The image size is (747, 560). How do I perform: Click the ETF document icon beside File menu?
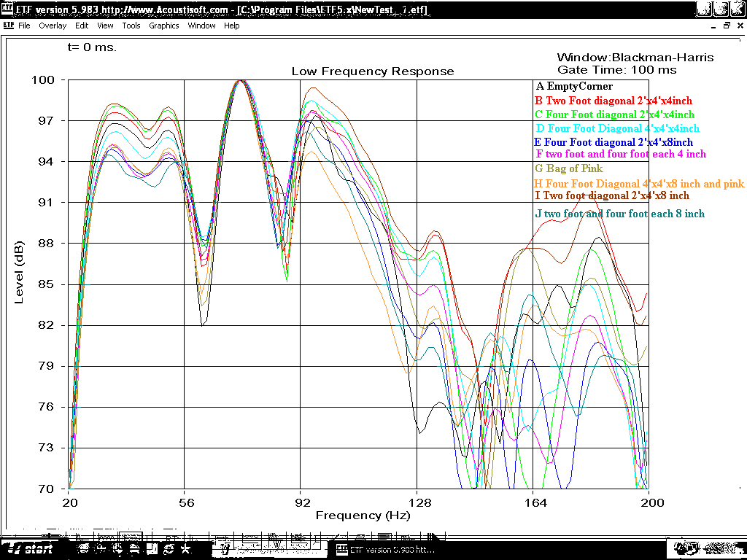pos(8,26)
